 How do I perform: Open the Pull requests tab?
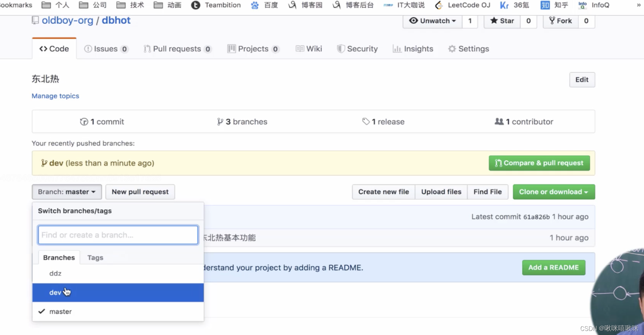[178, 49]
